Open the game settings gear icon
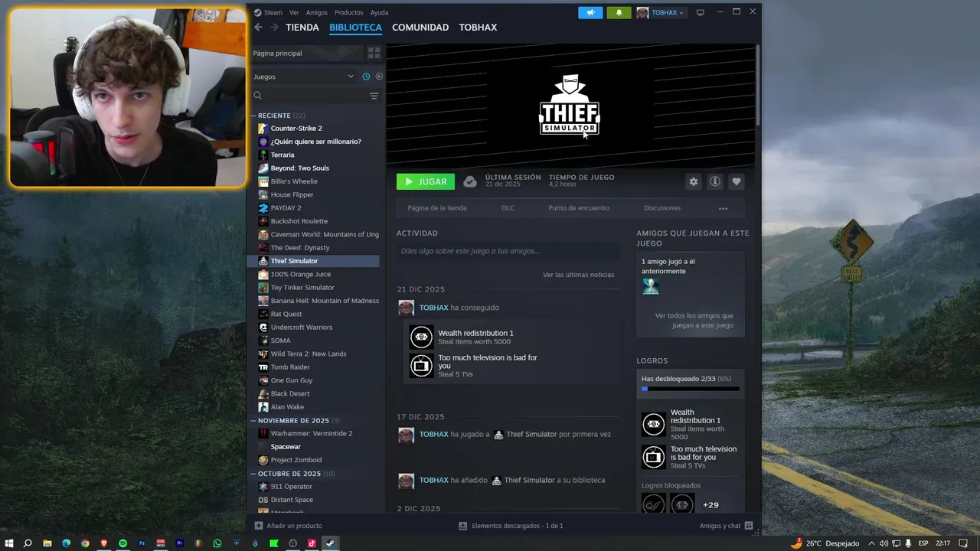 (x=694, y=181)
